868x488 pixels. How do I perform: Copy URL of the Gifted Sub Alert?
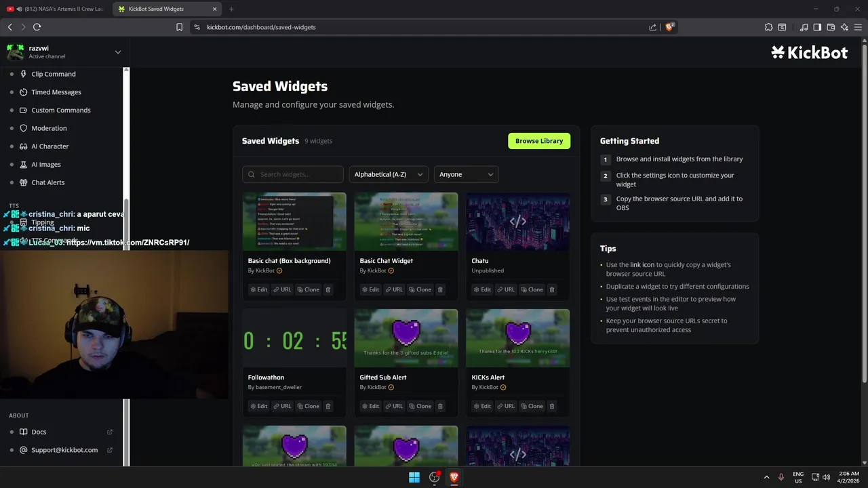(x=395, y=406)
